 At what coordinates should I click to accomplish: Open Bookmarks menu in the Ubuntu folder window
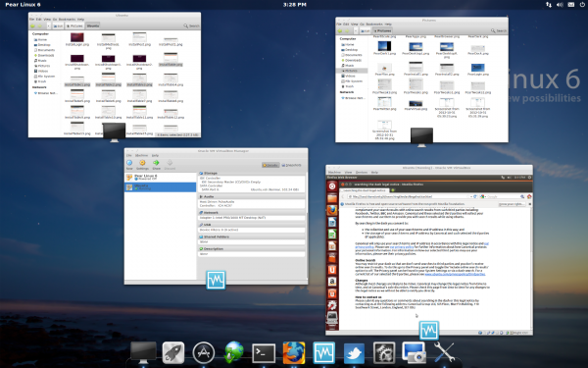(67, 20)
